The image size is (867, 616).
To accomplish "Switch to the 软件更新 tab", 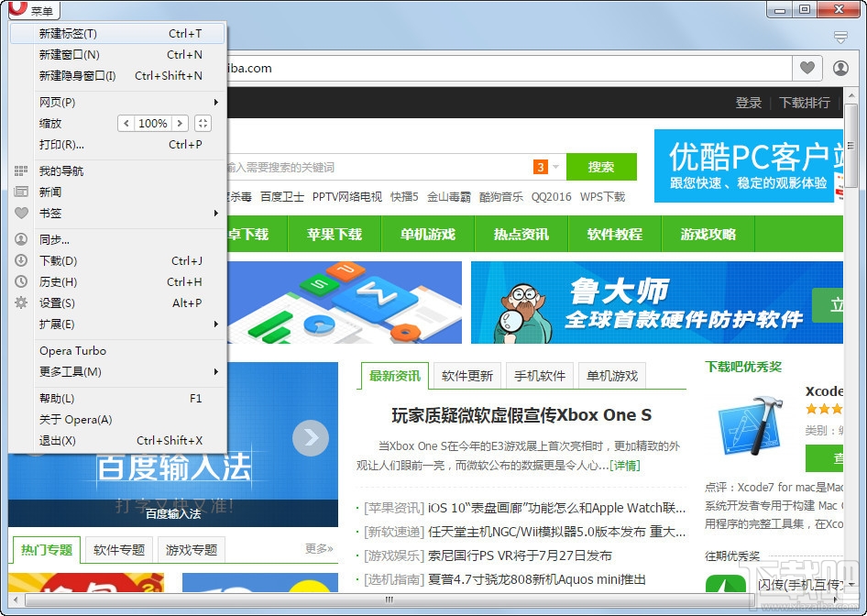I will tap(467, 375).
